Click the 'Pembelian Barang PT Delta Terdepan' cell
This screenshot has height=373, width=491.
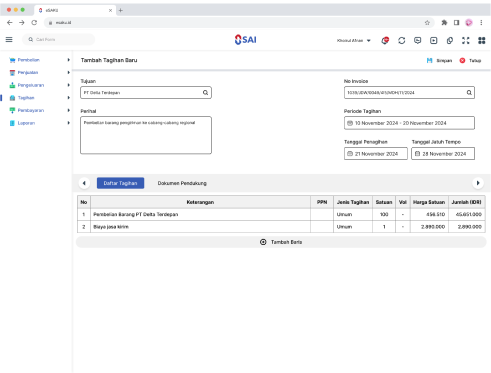tap(200, 214)
